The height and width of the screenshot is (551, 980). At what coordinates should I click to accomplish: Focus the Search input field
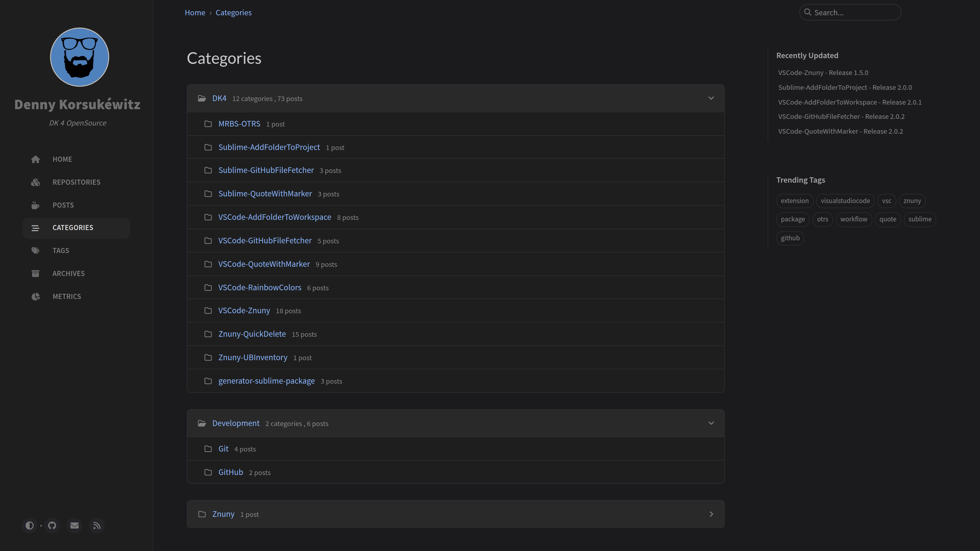click(x=850, y=12)
